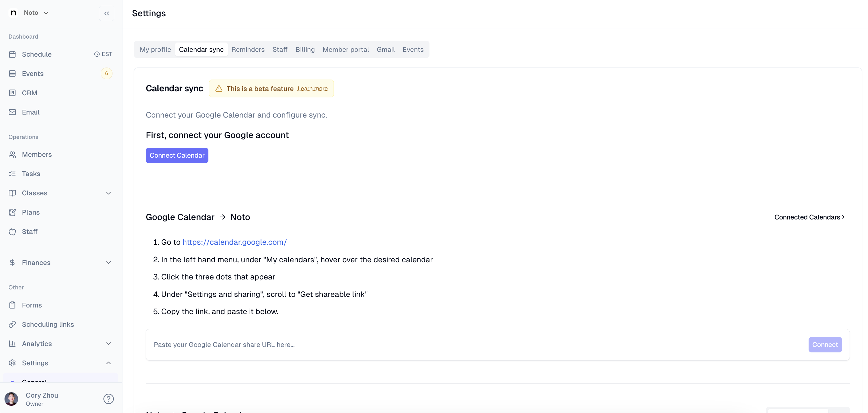Expand the Finances submenu chevron
The height and width of the screenshot is (413, 868).
click(x=109, y=262)
